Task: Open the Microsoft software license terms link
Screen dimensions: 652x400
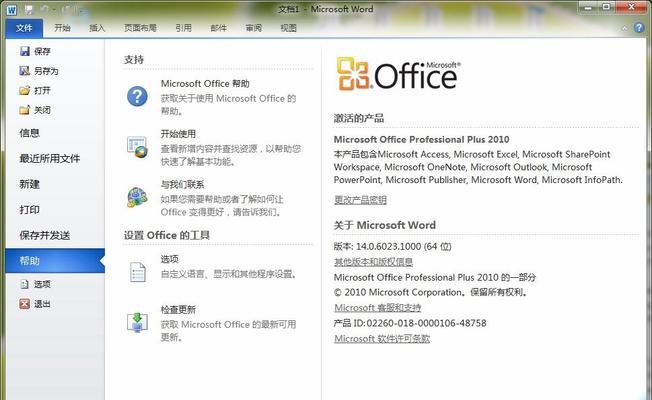Action: [382, 339]
